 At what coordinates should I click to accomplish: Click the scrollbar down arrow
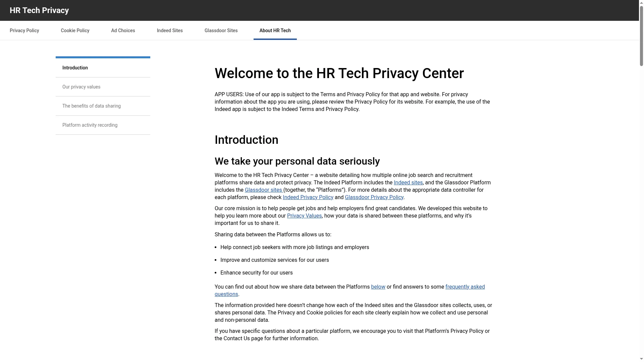tap(641, 359)
